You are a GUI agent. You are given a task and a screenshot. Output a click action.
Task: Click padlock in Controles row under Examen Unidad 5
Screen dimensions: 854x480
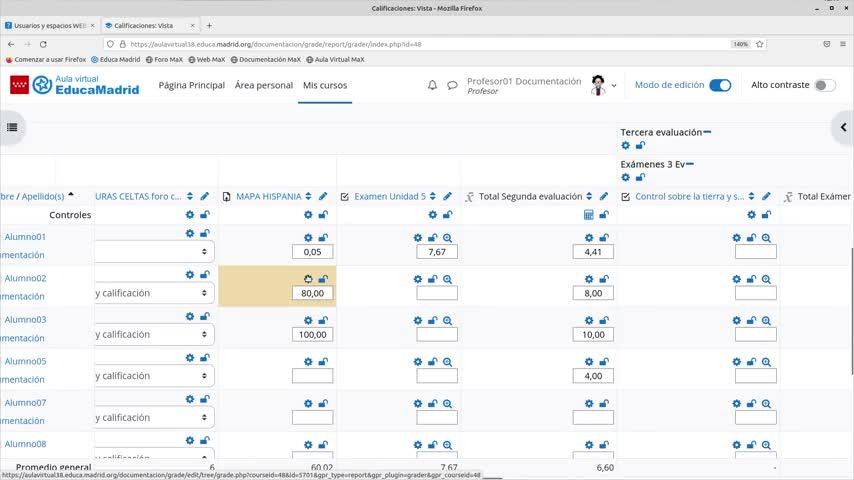click(447, 215)
